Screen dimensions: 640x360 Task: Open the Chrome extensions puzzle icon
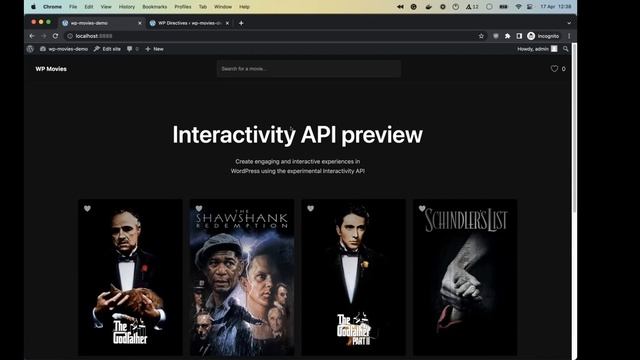point(507,36)
